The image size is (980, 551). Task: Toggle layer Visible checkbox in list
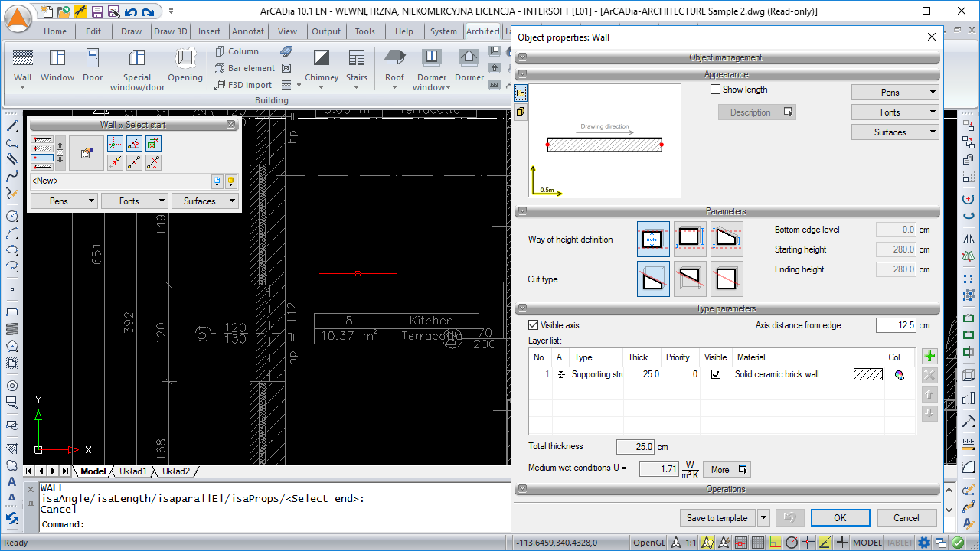[x=716, y=375]
